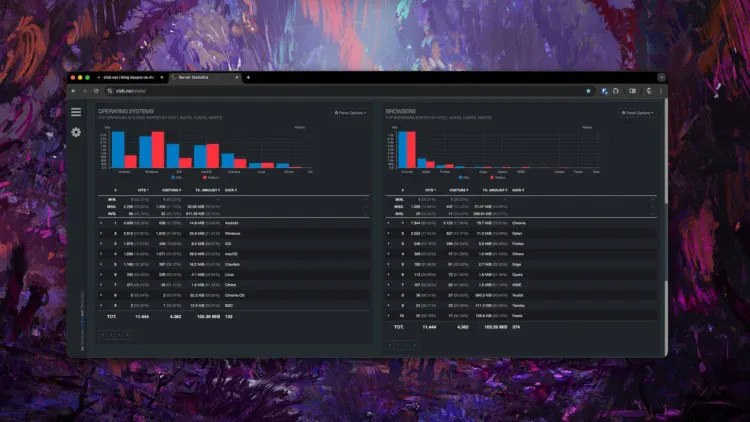Viewport: 750px width, 422px height.
Task: Open Panel Options for Operating Systems
Action: (350, 113)
